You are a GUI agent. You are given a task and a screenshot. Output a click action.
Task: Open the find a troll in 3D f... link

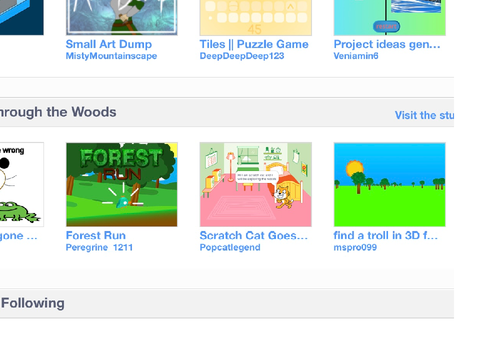(386, 235)
